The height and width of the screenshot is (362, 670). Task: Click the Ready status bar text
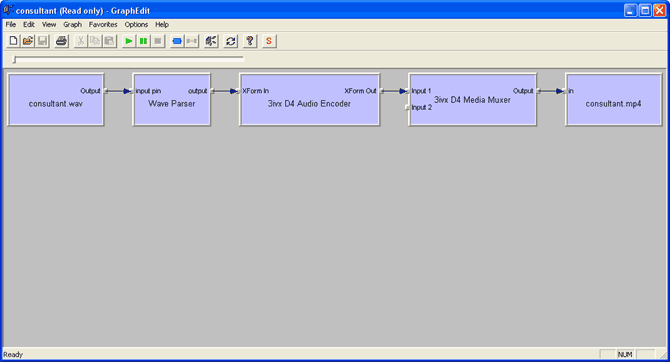tap(13, 354)
